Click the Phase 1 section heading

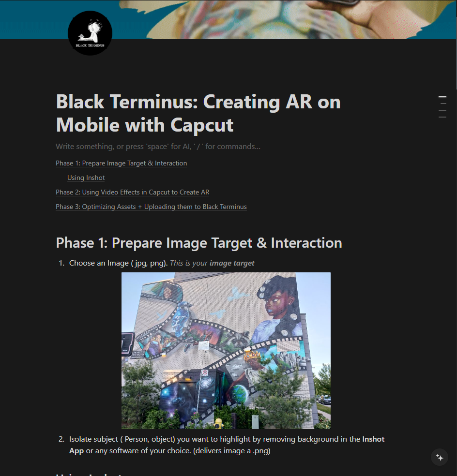[199, 243]
